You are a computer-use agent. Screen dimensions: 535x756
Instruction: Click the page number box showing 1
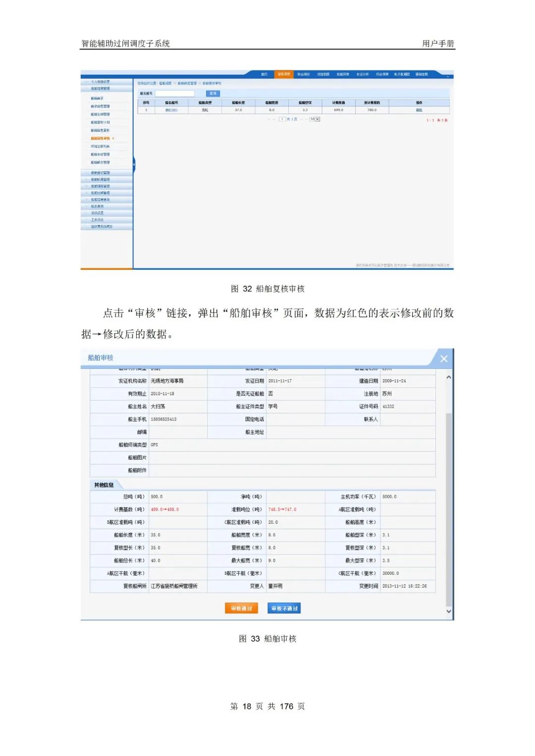click(282, 119)
